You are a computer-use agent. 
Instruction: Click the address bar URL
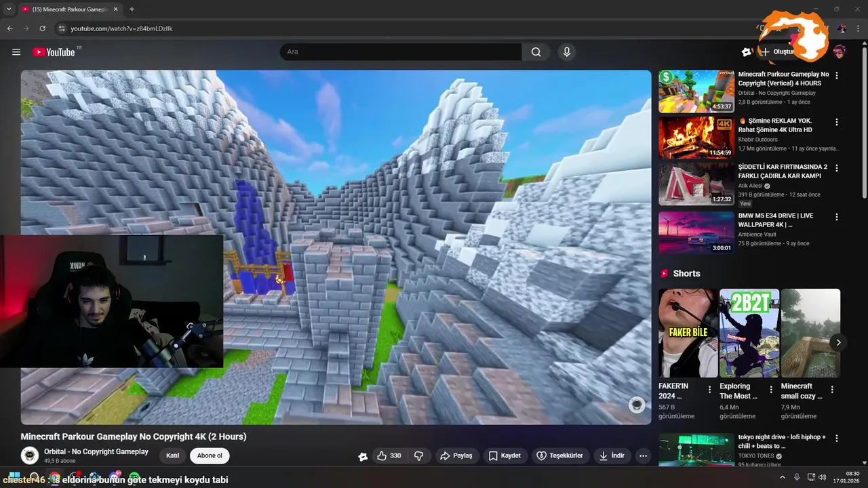[x=121, y=28]
